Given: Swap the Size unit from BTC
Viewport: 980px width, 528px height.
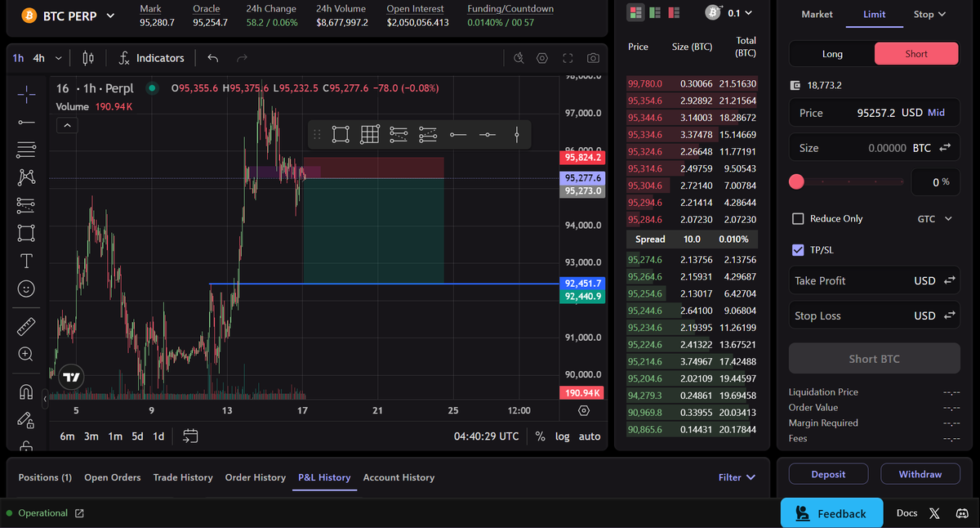Looking at the screenshot, I should 945,148.
